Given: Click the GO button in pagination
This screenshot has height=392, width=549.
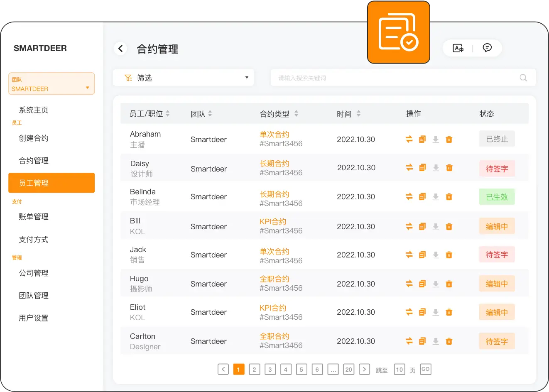Looking at the screenshot, I should [x=425, y=369].
